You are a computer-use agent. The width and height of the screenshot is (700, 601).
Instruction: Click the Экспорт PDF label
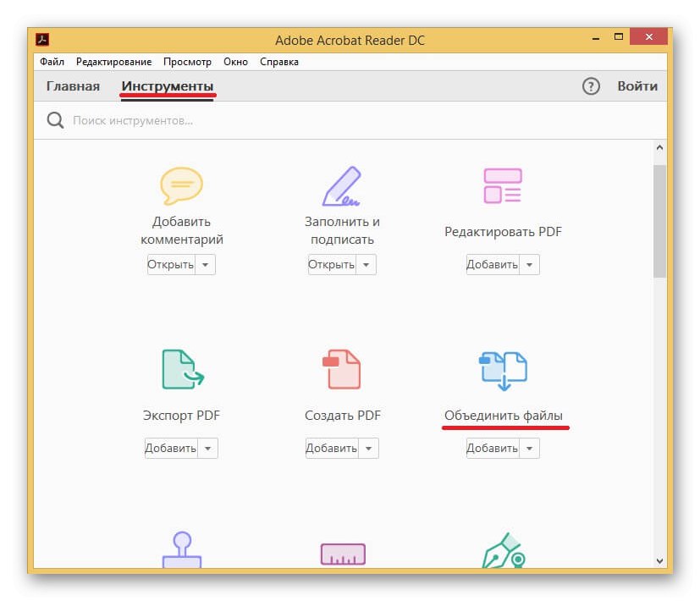(181, 416)
